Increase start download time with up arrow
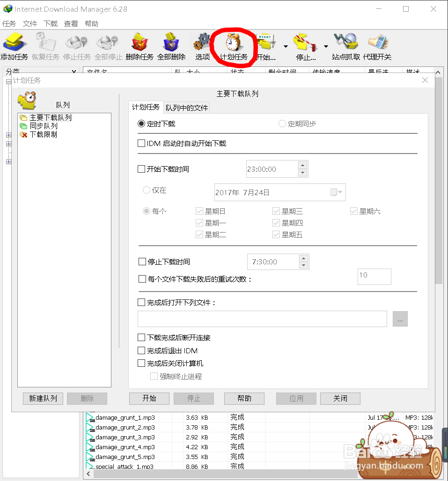The width and height of the screenshot is (448, 481). click(302, 165)
